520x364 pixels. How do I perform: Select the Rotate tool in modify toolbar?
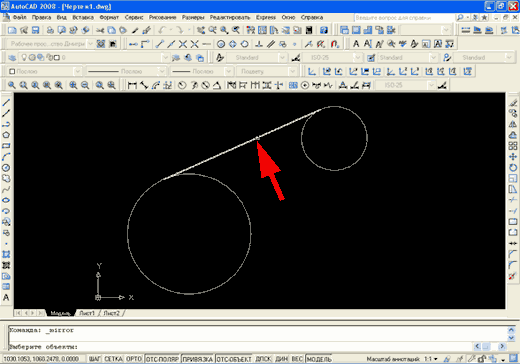513,168
